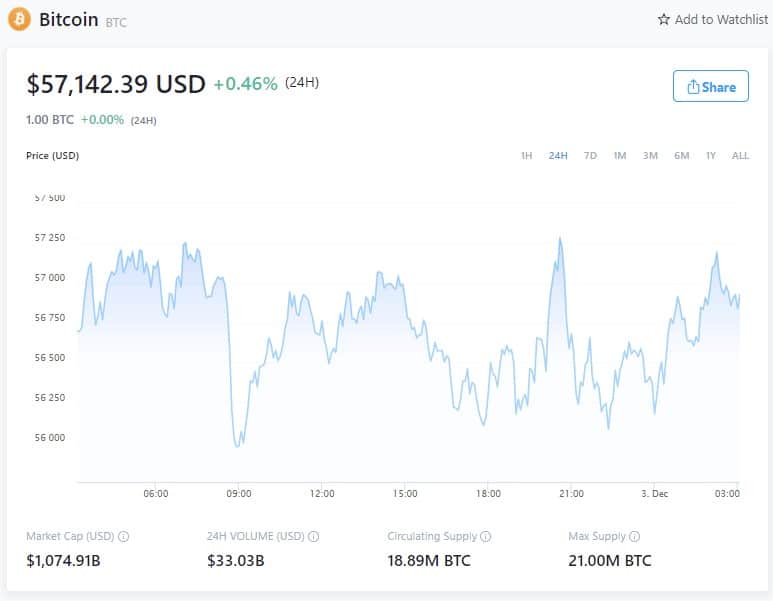The image size is (773, 601).
Task: Click the 56 750 price axis label
Action: [x=50, y=318]
